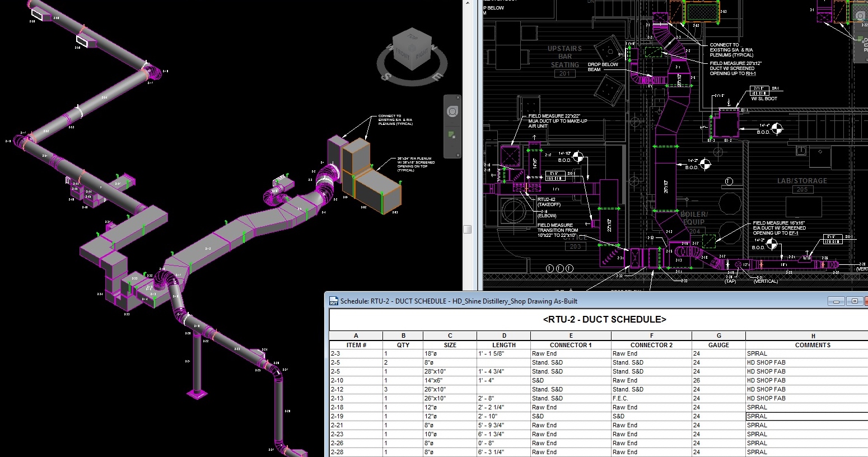Close the navigation bar with its X
Image resolution: width=868 pixels, height=457 pixels.
[x=458, y=98]
